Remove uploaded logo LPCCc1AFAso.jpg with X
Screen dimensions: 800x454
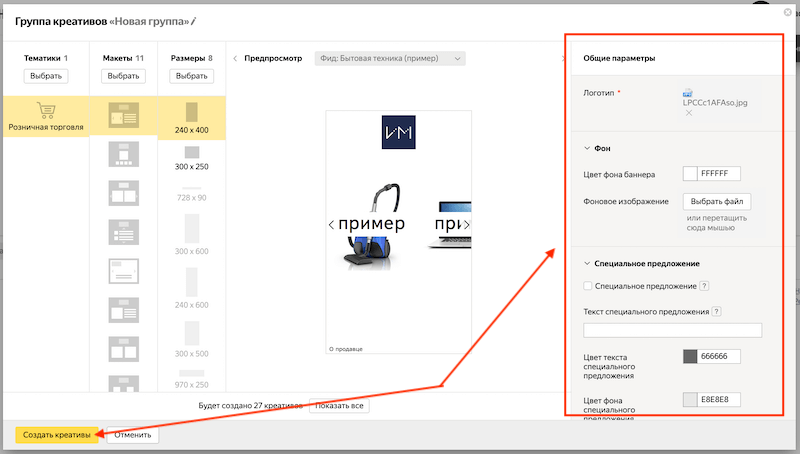pyautogui.click(x=689, y=113)
